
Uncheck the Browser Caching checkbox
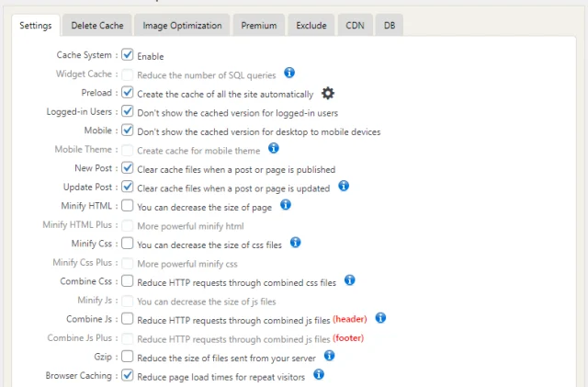(x=128, y=375)
